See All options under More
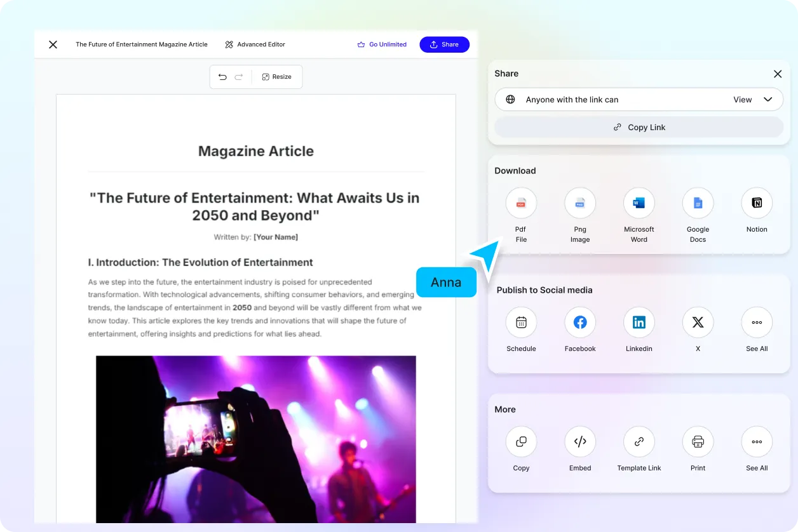This screenshot has width=798, height=532. pyautogui.click(x=757, y=442)
